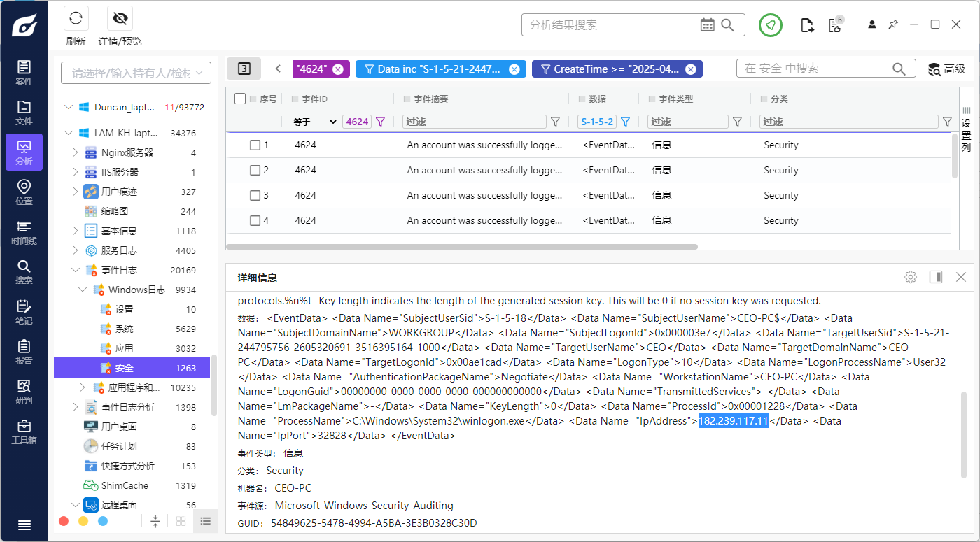
Task: Toggle the 详情/预览 eye icon
Action: click(120, 18)
